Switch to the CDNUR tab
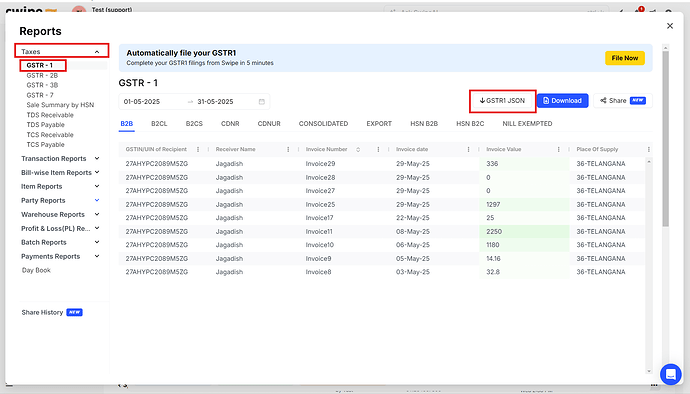The height and width of the screenshot is (394, 690). coord(269,124)
